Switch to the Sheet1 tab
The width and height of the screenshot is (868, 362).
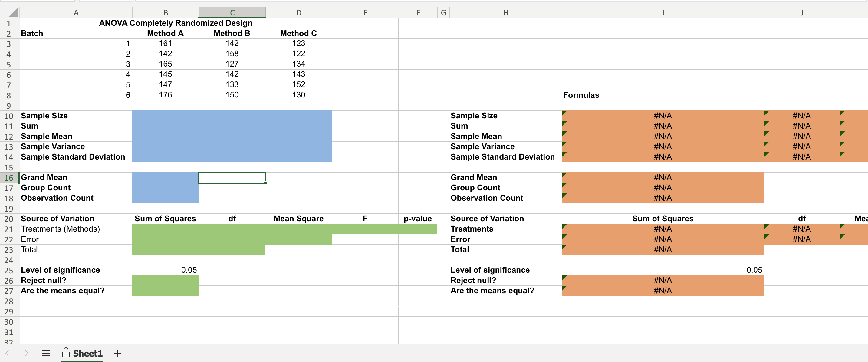[x=88, y=353]
